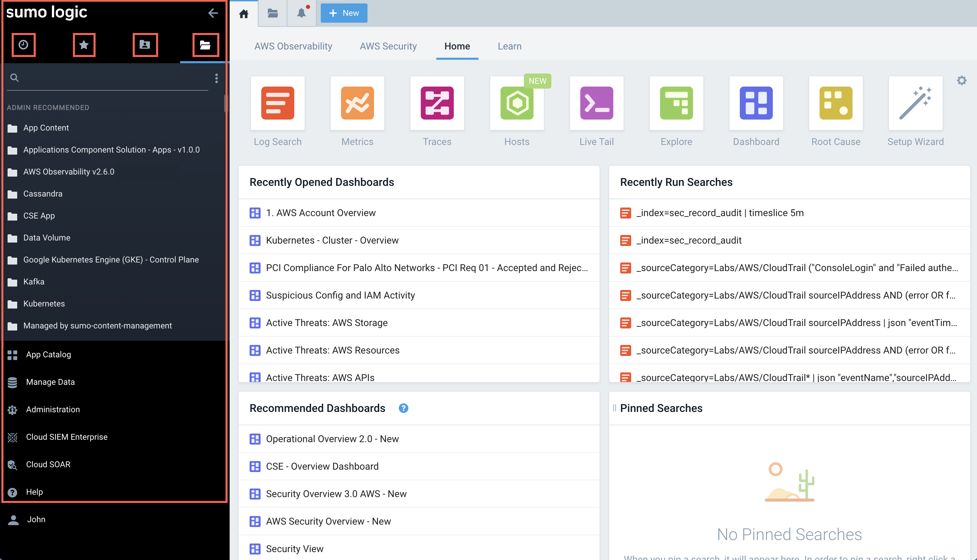Grab the Pinned Searches drag handle
The width and height of the screenshot is (977, 560).
pos(615,408)
